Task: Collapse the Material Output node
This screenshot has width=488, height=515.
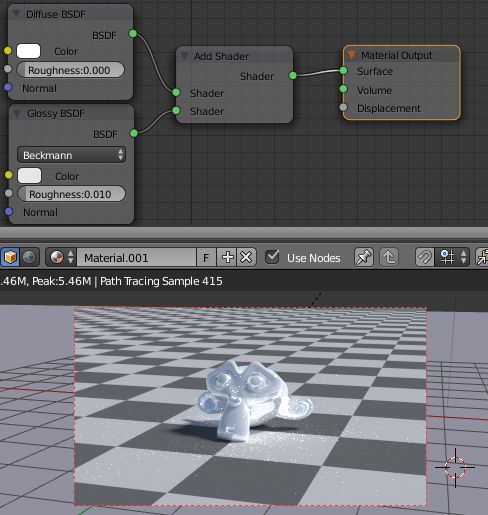Action: pos(351,55)
